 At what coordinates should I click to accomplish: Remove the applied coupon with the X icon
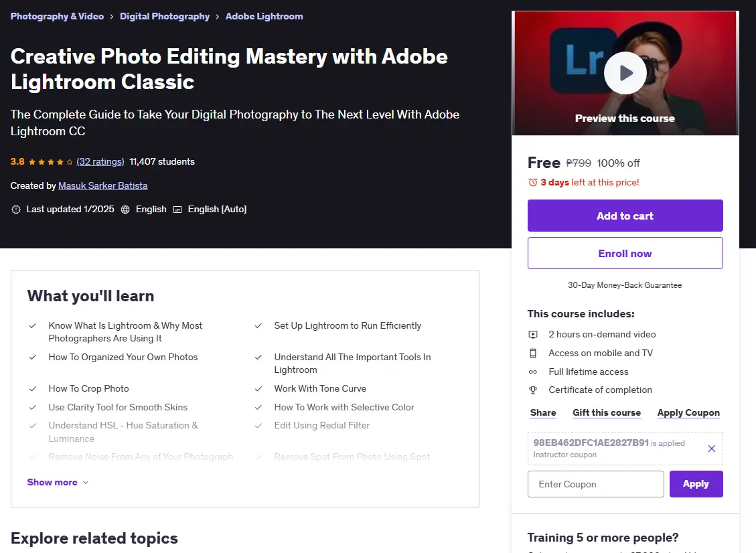711,449
